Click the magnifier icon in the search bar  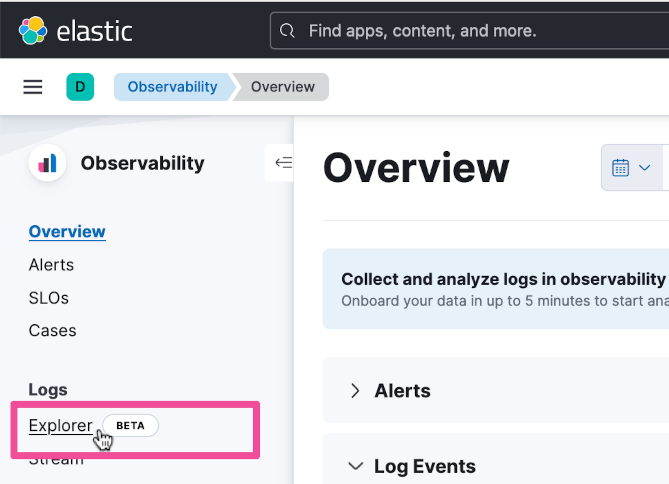tap(288, 31)
